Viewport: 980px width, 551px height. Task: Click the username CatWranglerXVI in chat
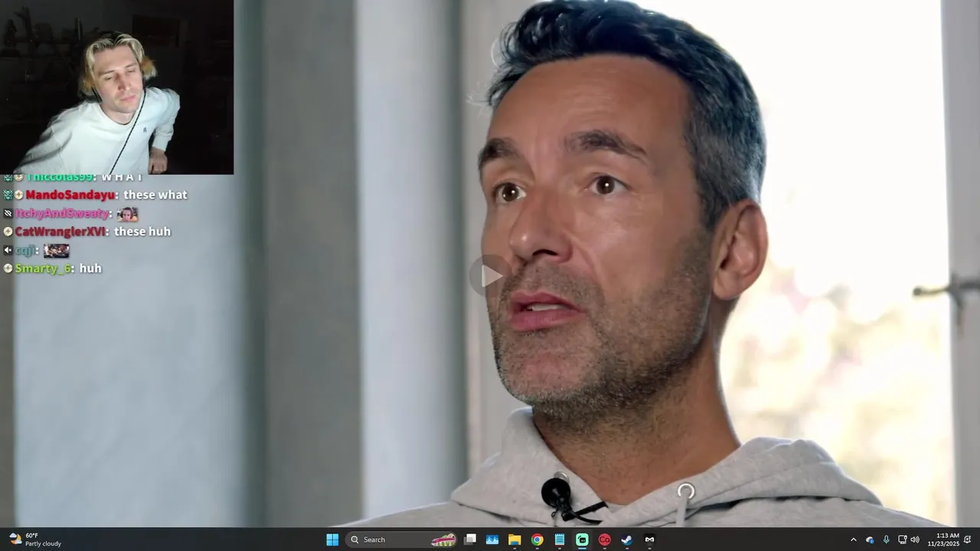pos(60,232)
